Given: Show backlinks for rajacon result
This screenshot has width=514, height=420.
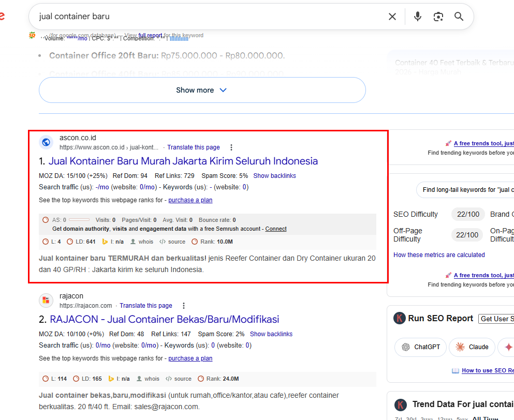Looking at the screenshot, I should pyautogui.click(x=271, y=334).
